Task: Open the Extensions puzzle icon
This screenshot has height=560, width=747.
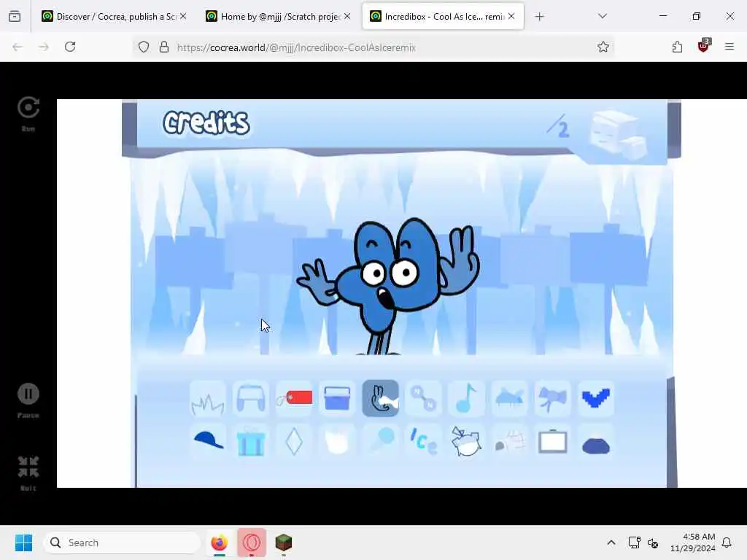Action: point(677,47)
